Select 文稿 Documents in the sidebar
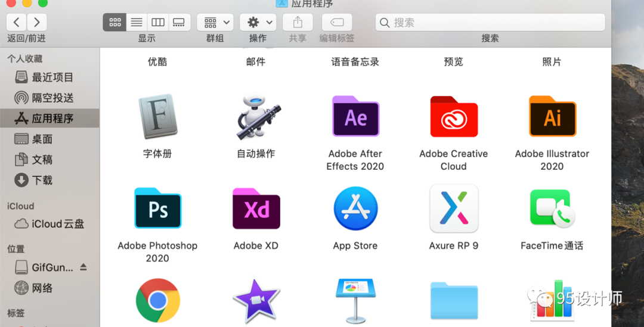 [x=49, y=160]
